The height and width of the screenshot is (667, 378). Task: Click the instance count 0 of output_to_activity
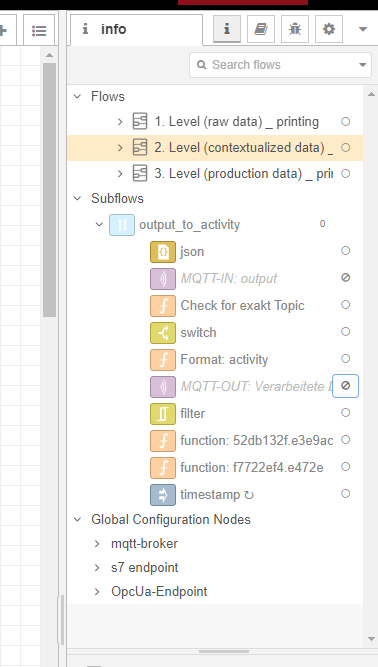coord(322,224)
